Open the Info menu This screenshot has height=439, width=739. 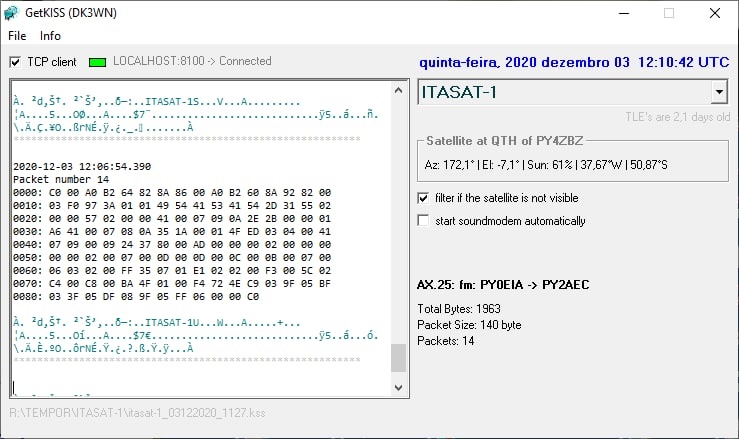click(50, 36)
